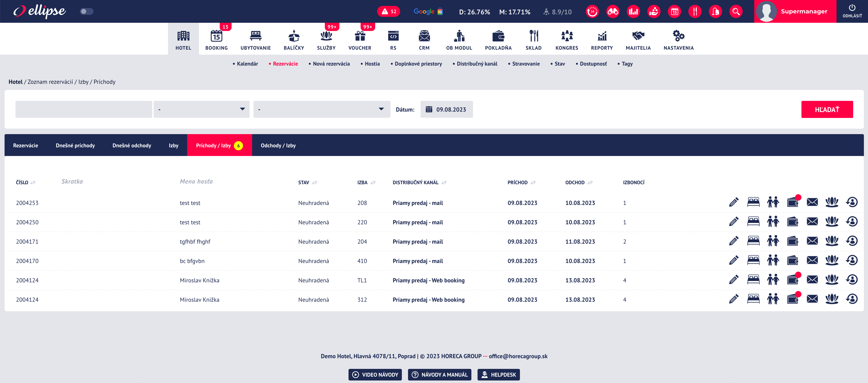Open the Dátum date picker field
The width and height of the screenshot is (868, 383).
(x=447, y=109)
